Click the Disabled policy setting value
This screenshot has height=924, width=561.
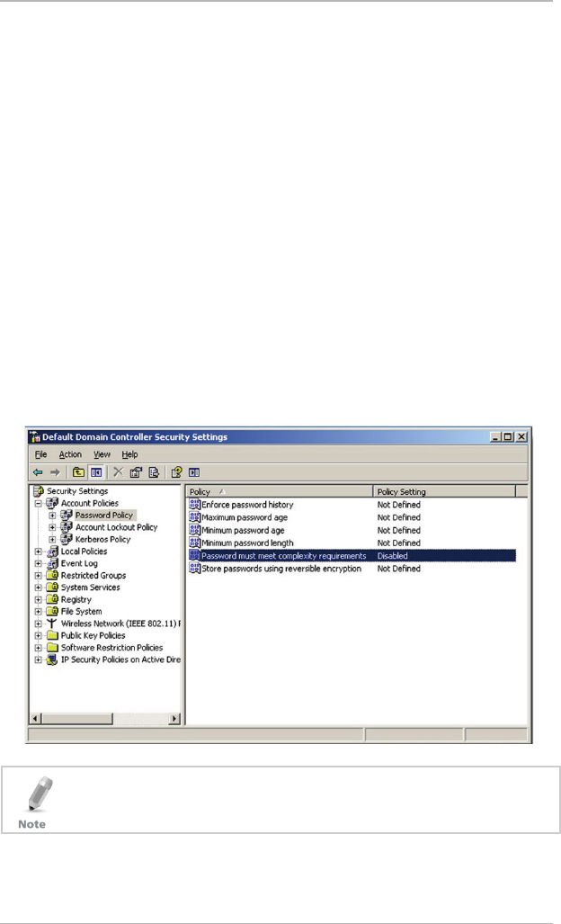[x=392, y=556]
